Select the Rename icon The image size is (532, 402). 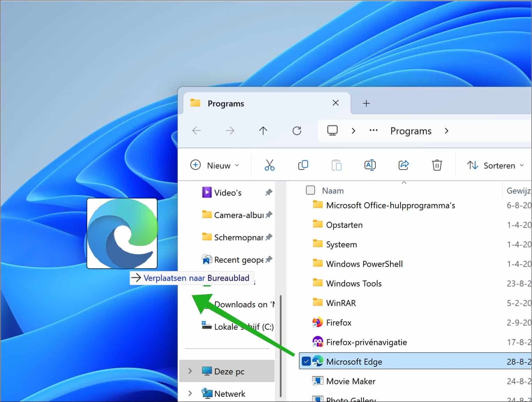[x=370, y=165]
